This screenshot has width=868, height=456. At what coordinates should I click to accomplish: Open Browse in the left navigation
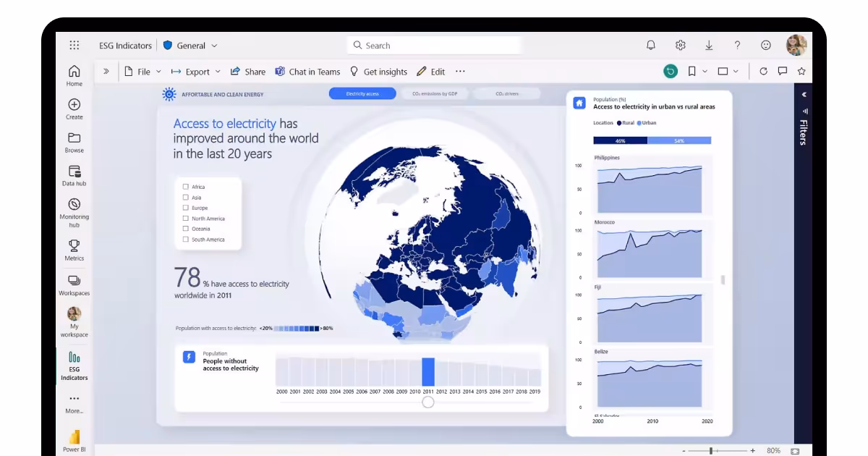(x=75, y=142)
